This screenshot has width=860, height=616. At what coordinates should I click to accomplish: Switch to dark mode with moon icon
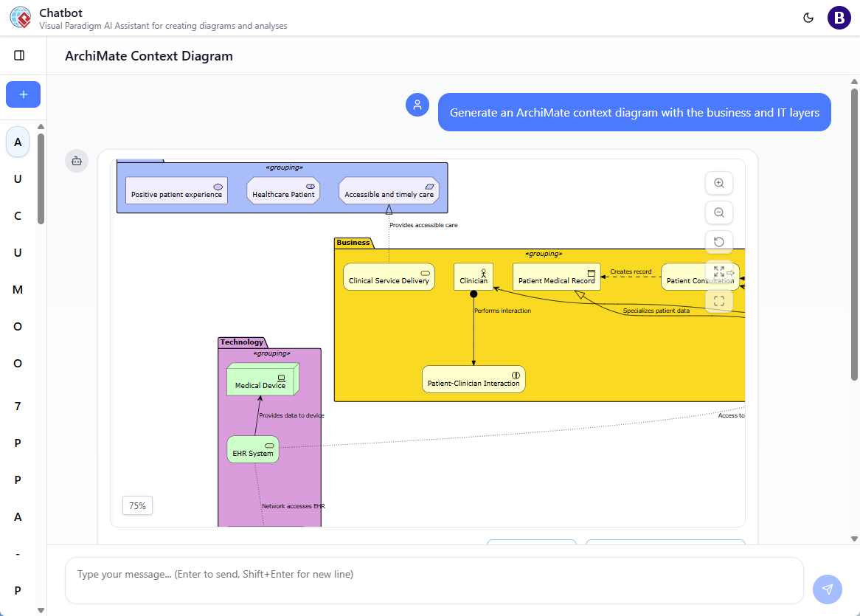click(808, 18)
